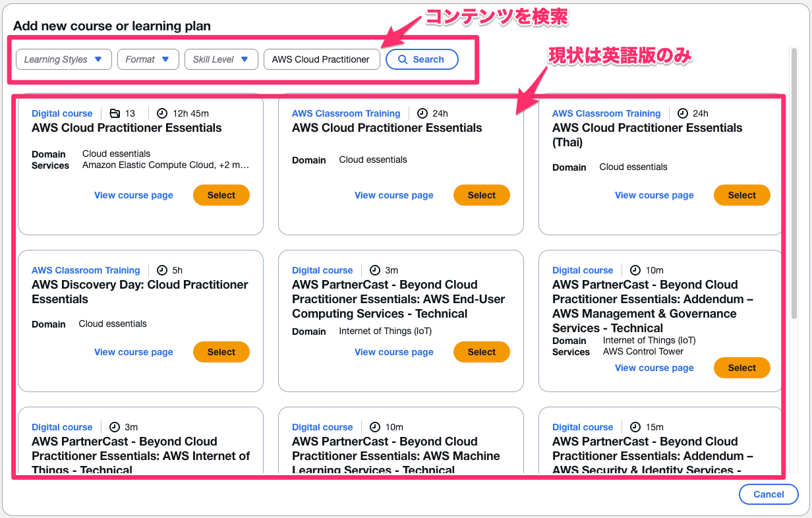The width and height of the screenshot is (812, 518).
Task: Click the Amazon Elastic Compute Cloud services text
Action: click(x=166, y=165)
